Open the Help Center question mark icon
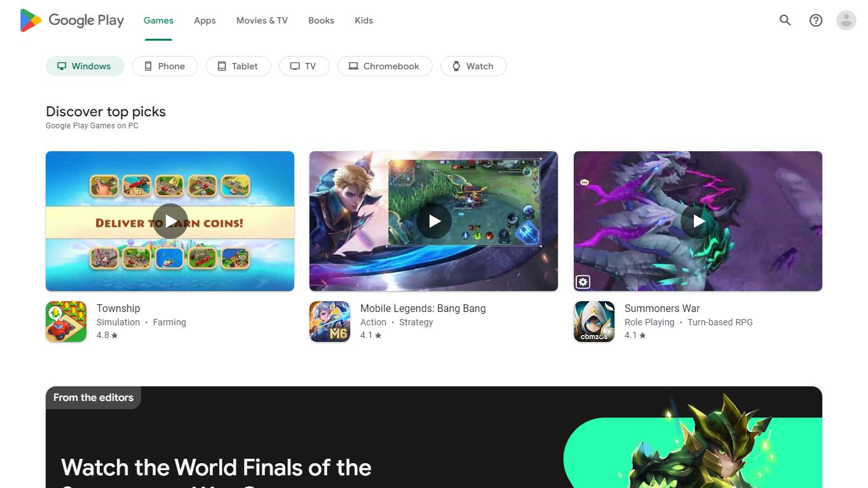Viewport: 868px width, 488px height. point(816,20)
